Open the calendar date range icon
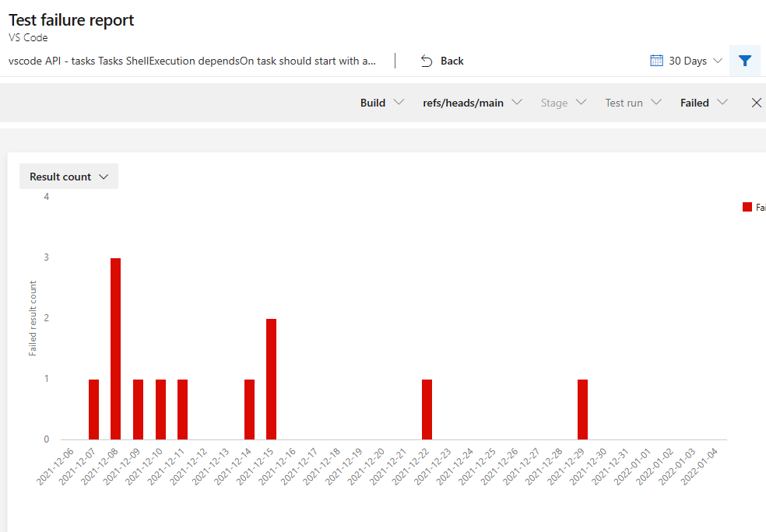Viewport: 766px width, 532px height. tap(656, 61)
